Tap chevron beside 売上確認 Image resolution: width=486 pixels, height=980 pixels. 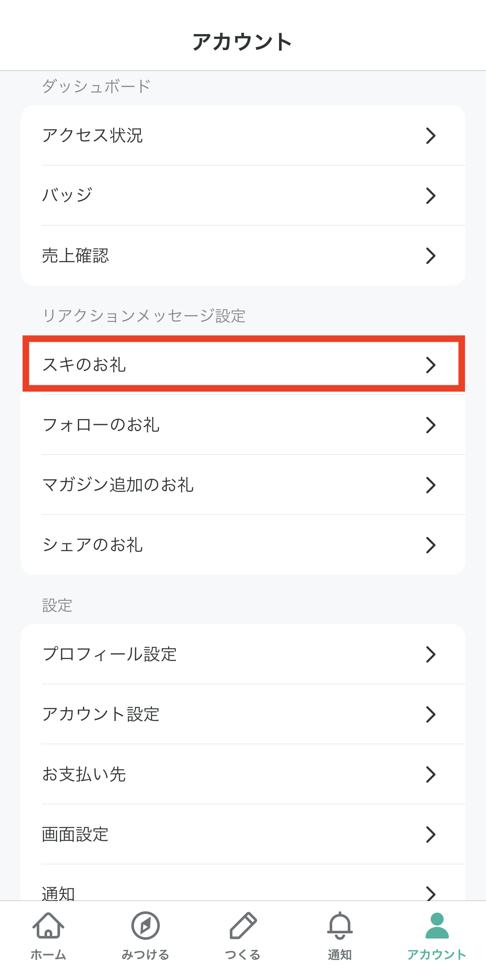point(431,256)
